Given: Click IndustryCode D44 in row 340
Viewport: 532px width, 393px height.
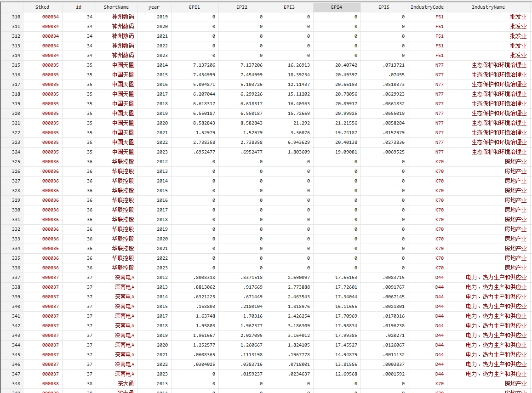Looking at the screenshot, I should point(440,307).
